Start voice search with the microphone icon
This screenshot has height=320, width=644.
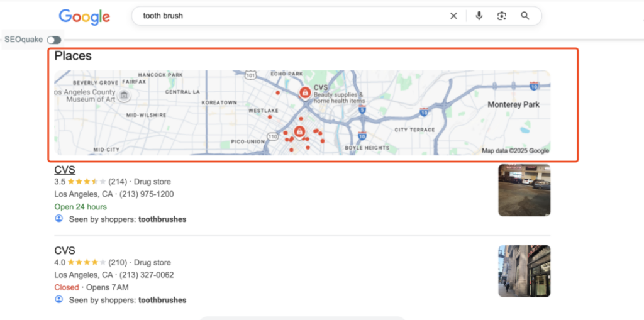pyautogui.click(x=479, y=16)
